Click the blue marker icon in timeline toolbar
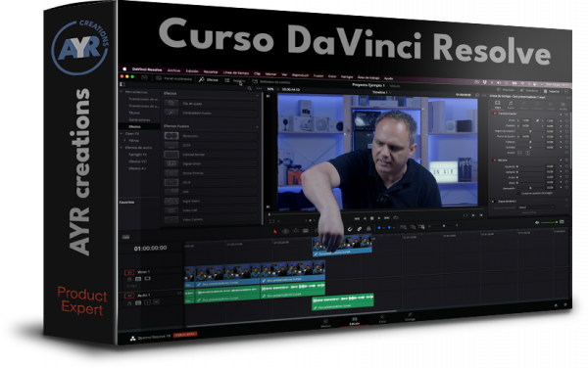This screenshot has height=368, width=588. [390, 228]
